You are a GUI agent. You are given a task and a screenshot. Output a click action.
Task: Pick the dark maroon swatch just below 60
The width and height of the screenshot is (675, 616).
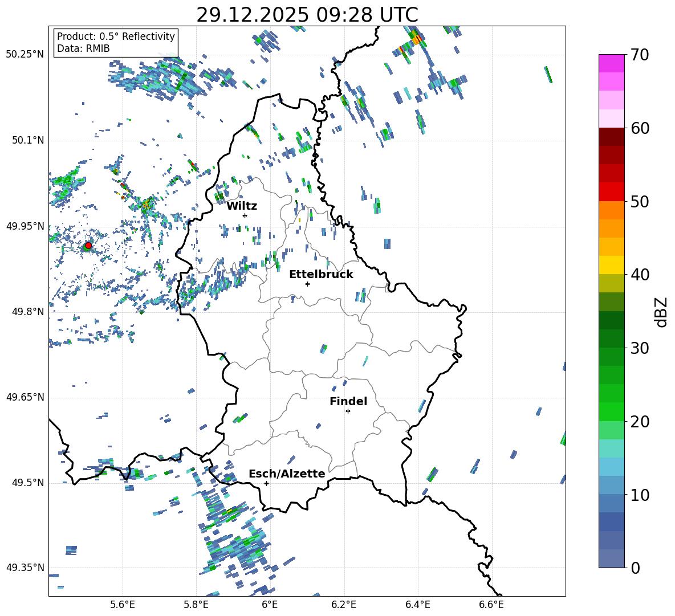(x=612, y=137)
